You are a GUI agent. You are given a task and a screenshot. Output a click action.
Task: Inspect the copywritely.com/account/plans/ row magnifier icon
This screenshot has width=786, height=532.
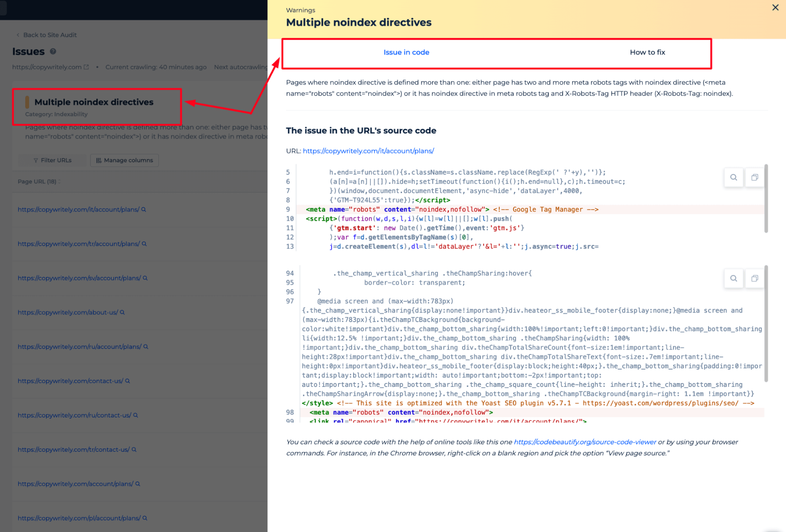[138, 484]
